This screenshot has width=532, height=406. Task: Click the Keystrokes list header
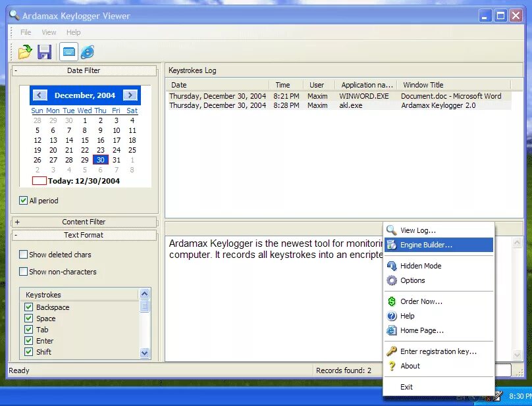[x=80, y=295]
